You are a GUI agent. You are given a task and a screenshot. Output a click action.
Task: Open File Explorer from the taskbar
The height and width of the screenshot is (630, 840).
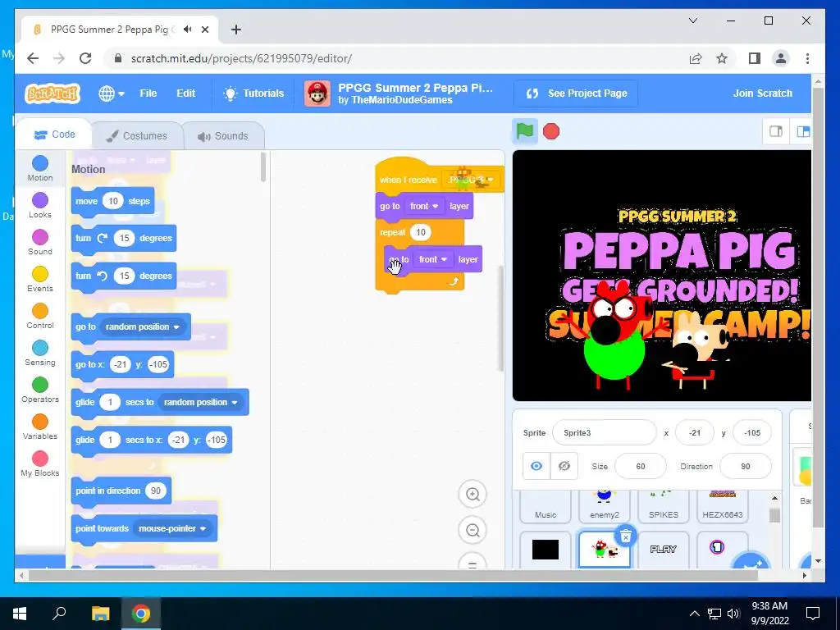[x=100, y=614]
